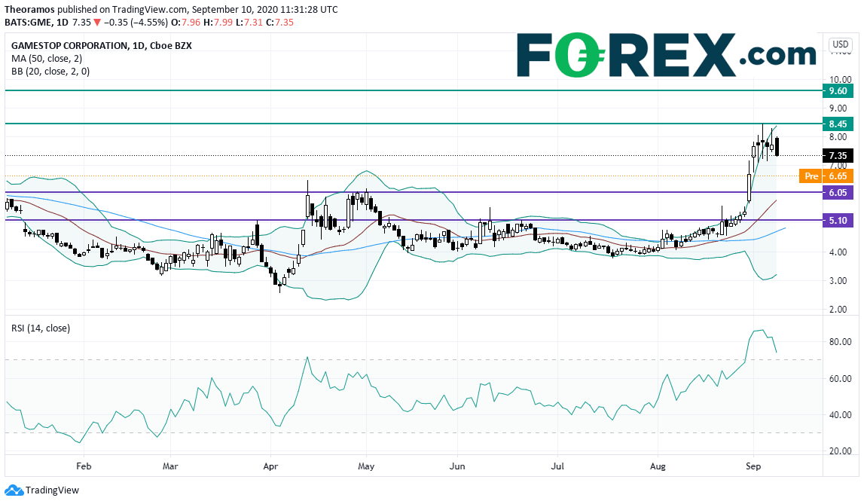Image resolution: width=864 pixels, height=504 pixels.
Task: Select the BB (20, close, 2, 0) legend
Action: [50, 71]
